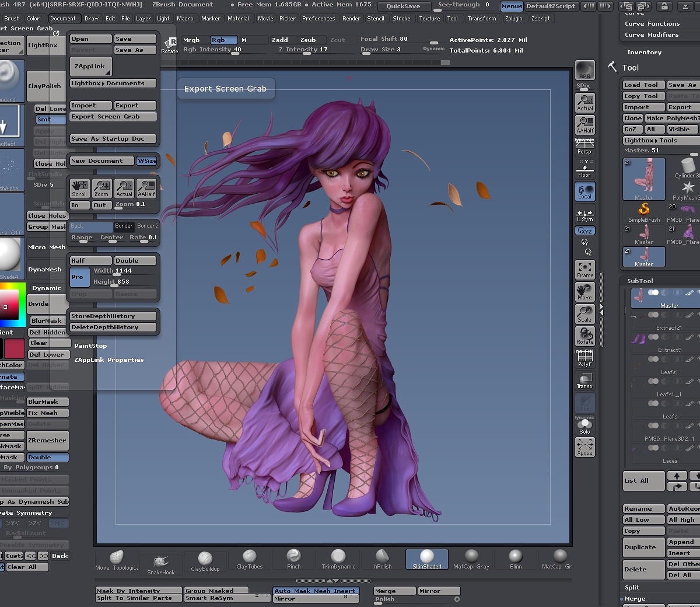Click the QuickSave button
This screenshot has width=700, height=607.
[404, 6]
